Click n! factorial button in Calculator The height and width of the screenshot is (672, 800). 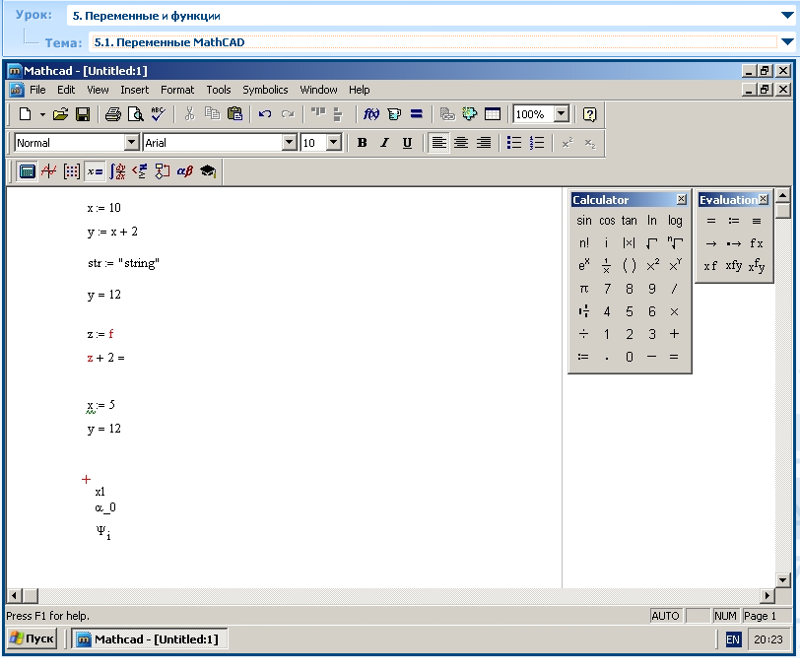click(x=583, y=243)
